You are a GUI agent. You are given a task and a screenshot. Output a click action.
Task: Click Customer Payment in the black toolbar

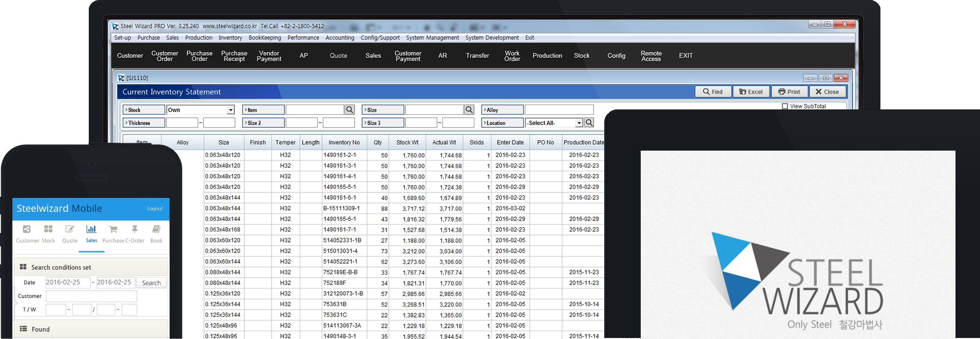[x=408, y=56]
